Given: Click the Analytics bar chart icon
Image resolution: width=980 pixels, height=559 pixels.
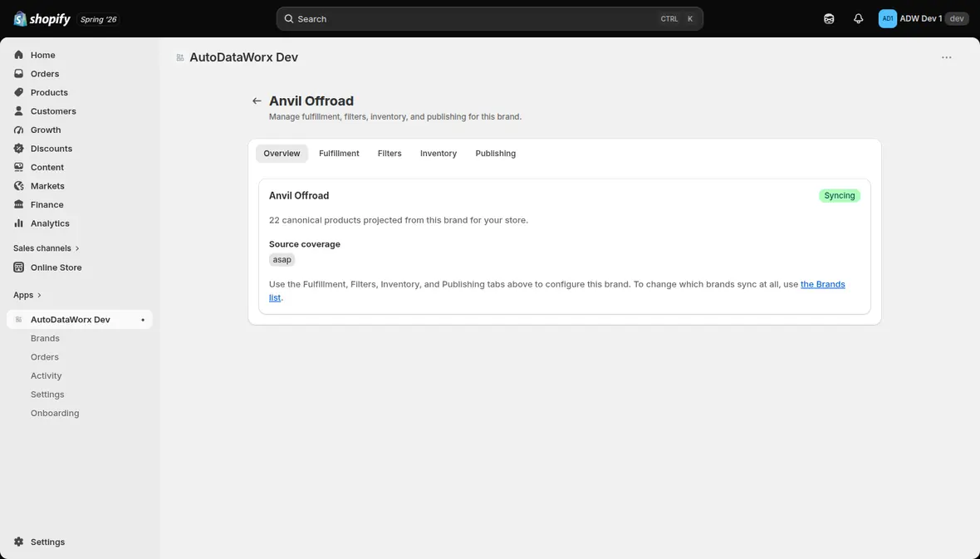Looking at the screenshot, I should coord(19,224).
